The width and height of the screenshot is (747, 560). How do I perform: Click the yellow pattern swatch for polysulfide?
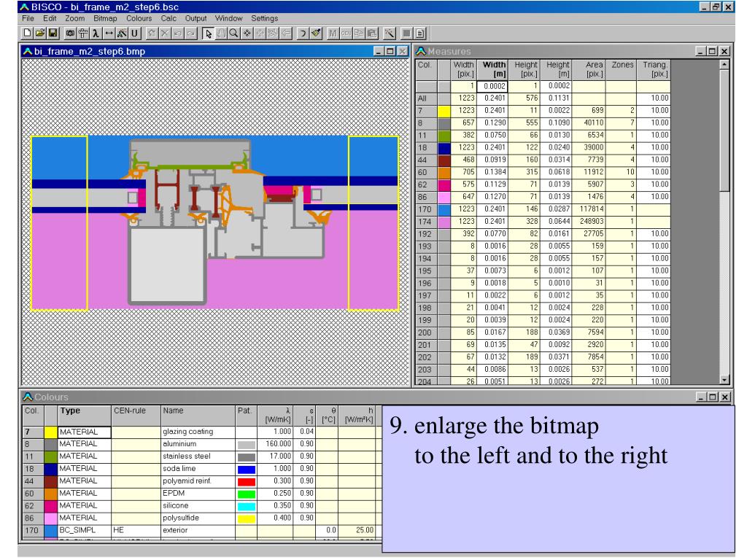(x=247, y=518)
